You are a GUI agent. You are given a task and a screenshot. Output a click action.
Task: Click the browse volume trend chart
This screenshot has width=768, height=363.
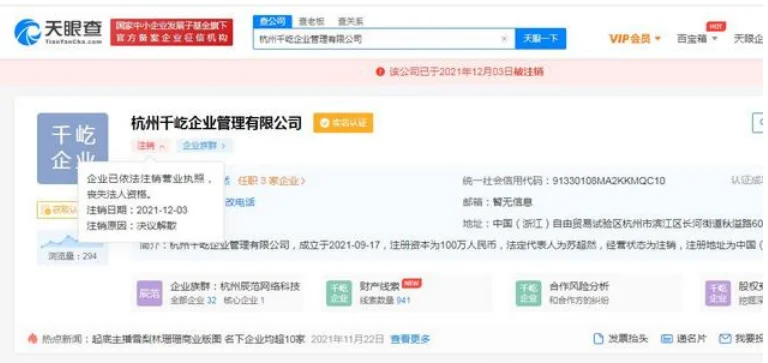click(71, 241)
